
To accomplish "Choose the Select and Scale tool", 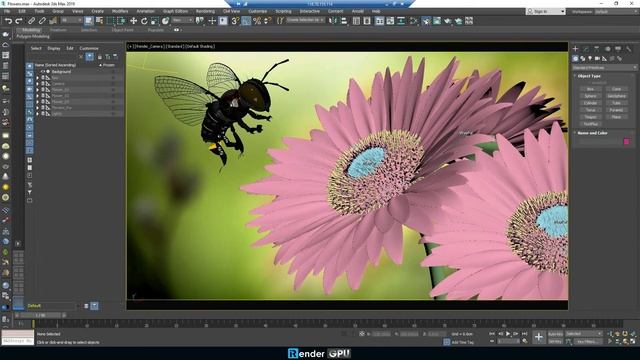I will [154, 21].
